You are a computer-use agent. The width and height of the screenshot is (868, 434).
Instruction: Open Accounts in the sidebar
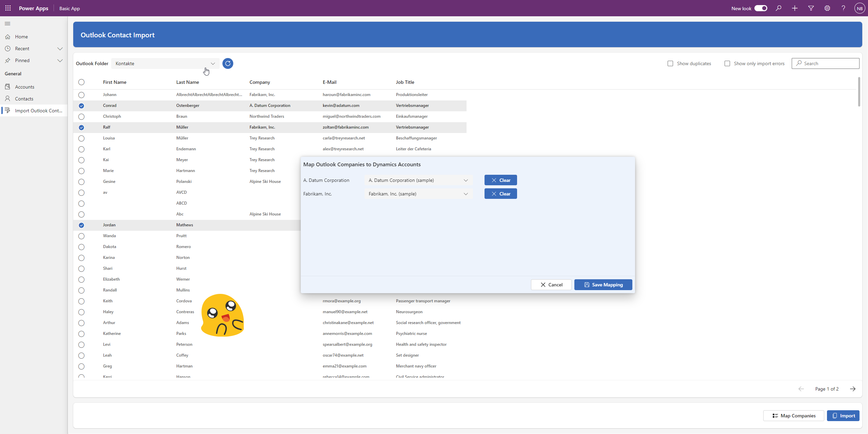point(24,87)
